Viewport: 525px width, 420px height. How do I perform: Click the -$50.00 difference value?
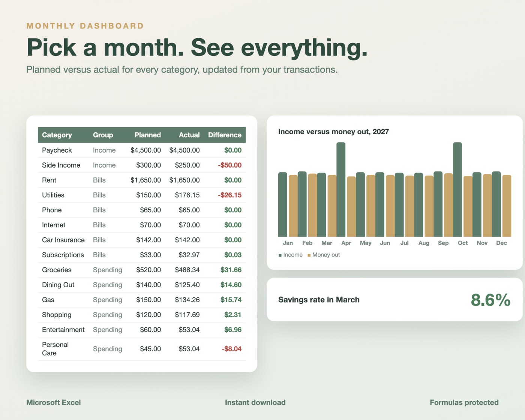click(229, 165)
